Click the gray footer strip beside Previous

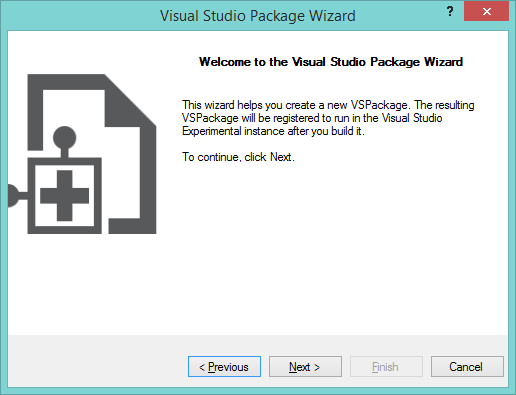[97, 362]
